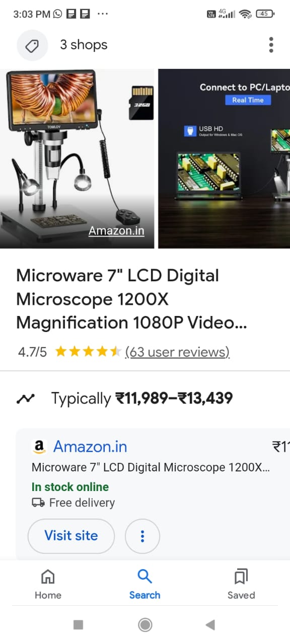Tap the price tag shops icon

click(x=32, y=45)
